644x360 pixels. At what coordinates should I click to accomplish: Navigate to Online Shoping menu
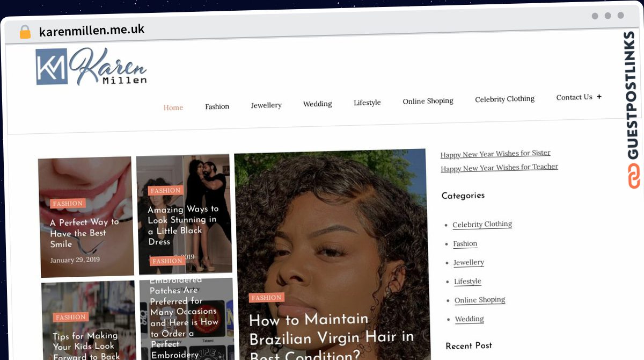click(428, 101)
